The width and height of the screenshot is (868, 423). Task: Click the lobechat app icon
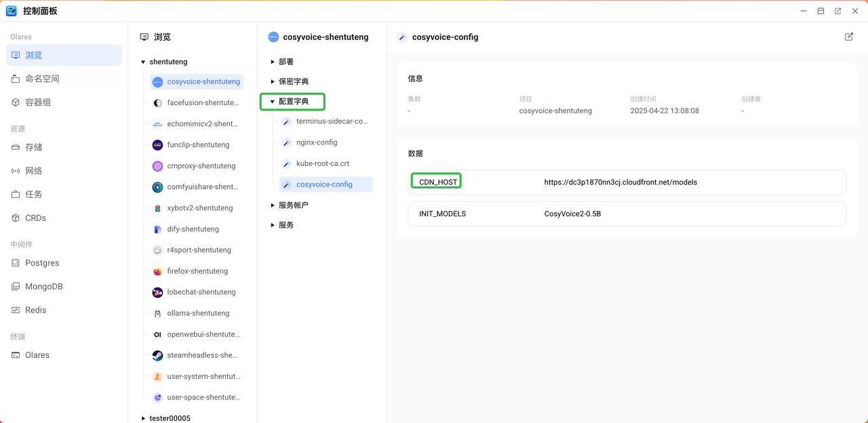tap(157, 292)
